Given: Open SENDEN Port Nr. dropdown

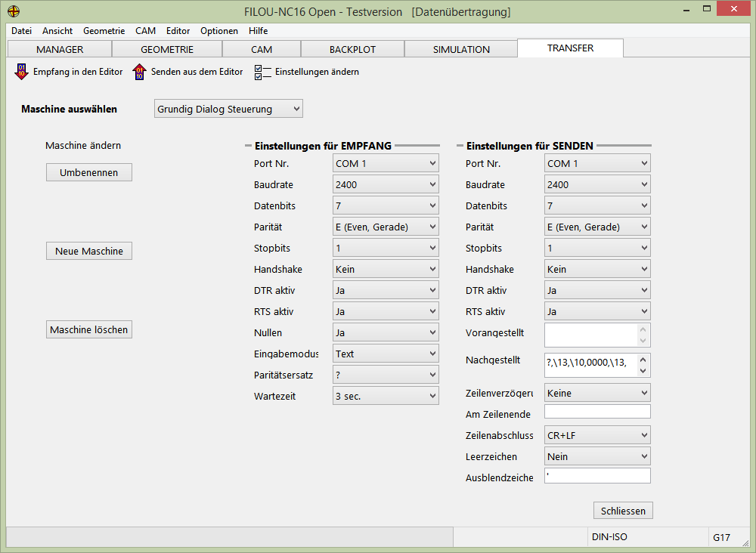Looking at the screenshot, I should click(597, 163).
